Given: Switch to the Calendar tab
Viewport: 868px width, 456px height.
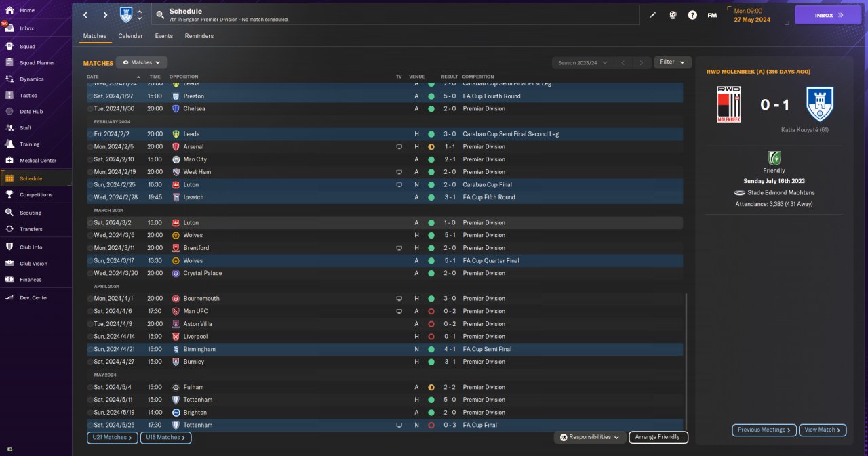Looking at the screenshot, I should coord(130,36).
